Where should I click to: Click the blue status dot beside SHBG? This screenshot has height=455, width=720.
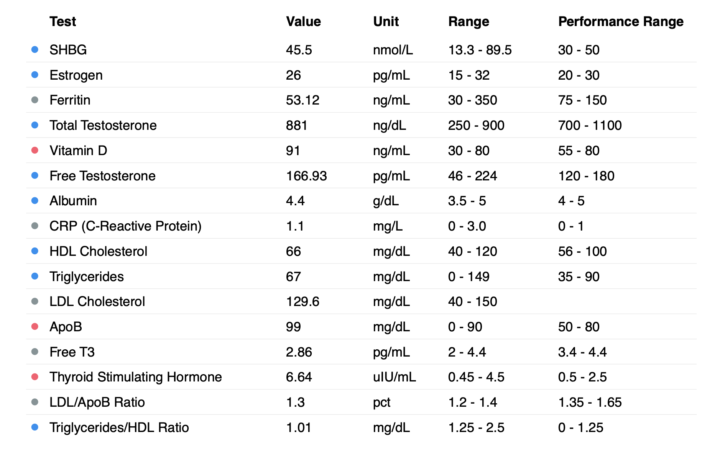tap(34, 49)
